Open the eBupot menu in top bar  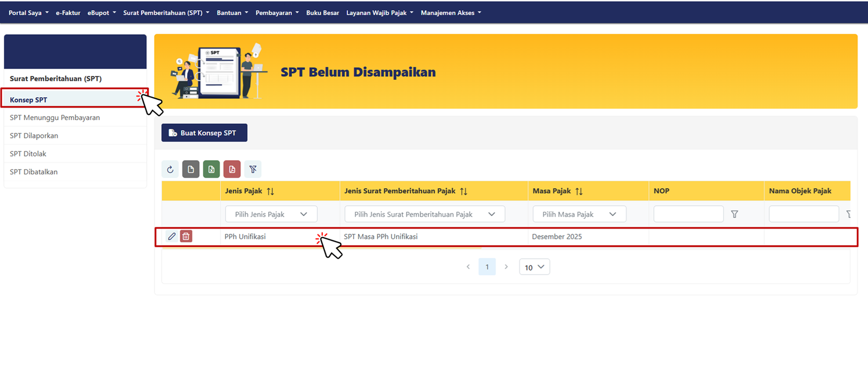tap(101, 12)
